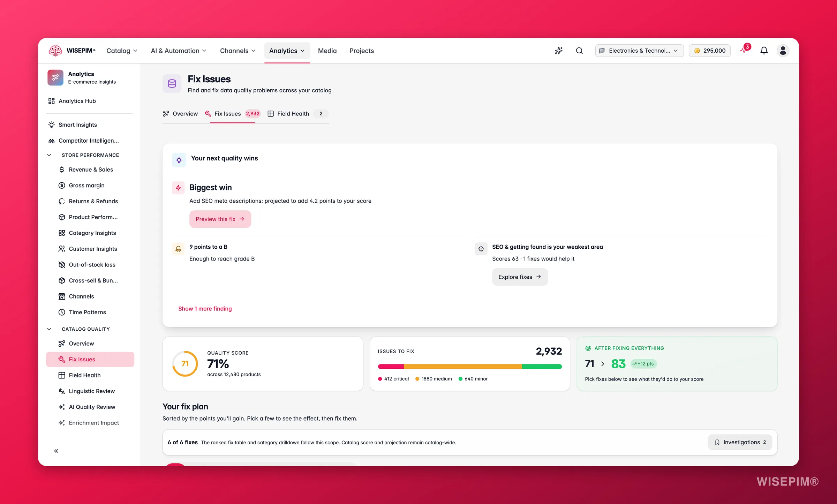Click the Preview this fix button

click(x=220, y=219)
